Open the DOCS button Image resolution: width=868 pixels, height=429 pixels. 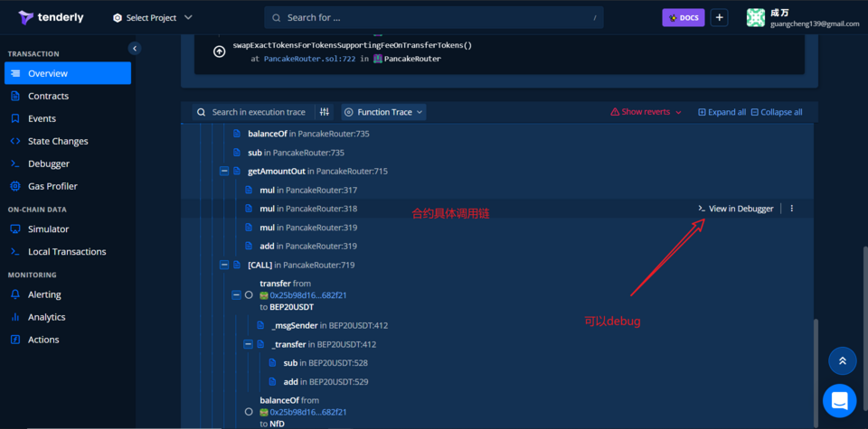[x=684, y=18]
